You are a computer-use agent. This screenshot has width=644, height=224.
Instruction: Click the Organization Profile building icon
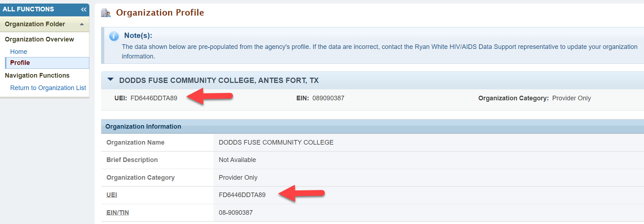click(106, 13)
